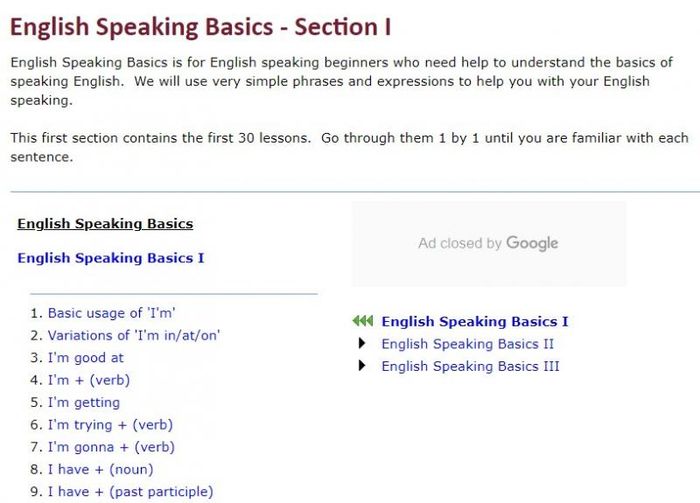Open the I'm getting lesson

(x=84, y=402)
